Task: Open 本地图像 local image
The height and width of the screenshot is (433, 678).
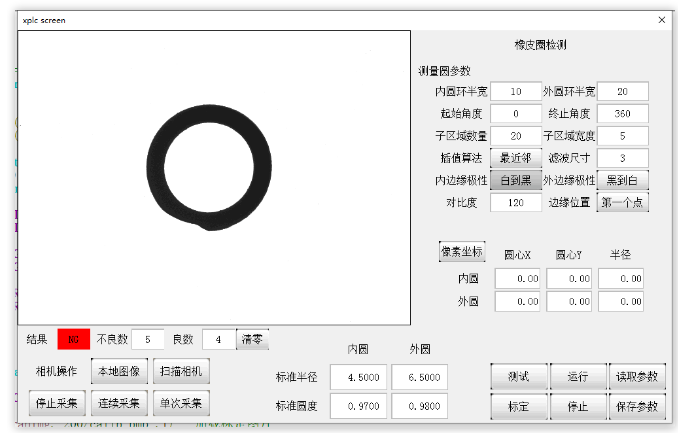Action: point(119,371)
